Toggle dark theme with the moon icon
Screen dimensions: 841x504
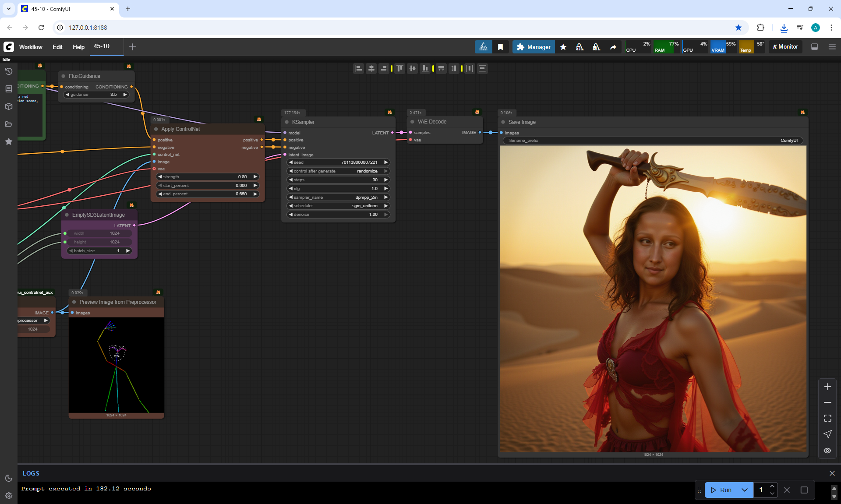(8, 478)
